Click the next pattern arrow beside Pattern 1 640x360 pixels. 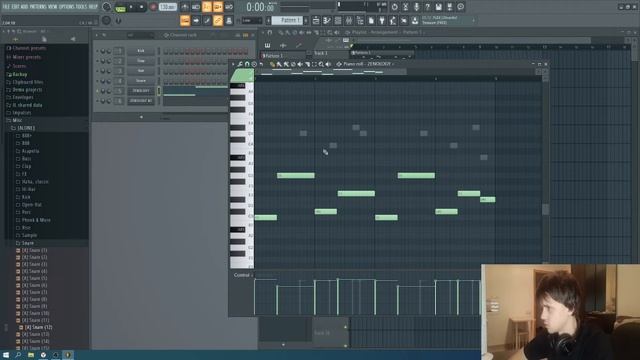point(306,20)
